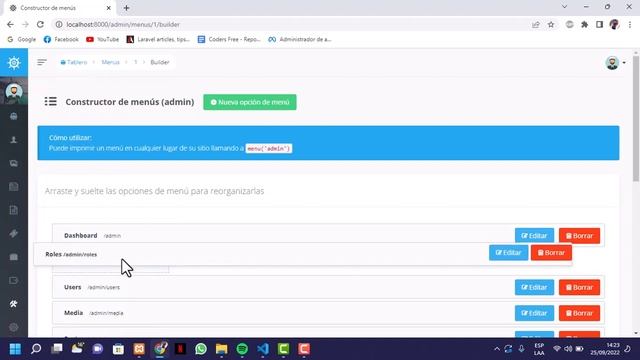Screen dimensions: 640x360
Task: Toggle the browser side panel icon
Action: 599,24
